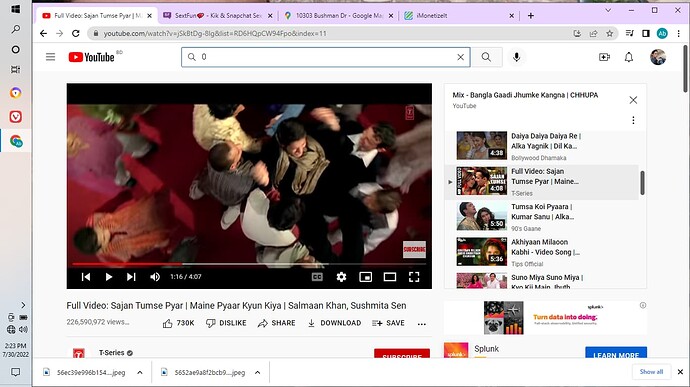Open Chrome profile Ab avatar

pos(662,33)
